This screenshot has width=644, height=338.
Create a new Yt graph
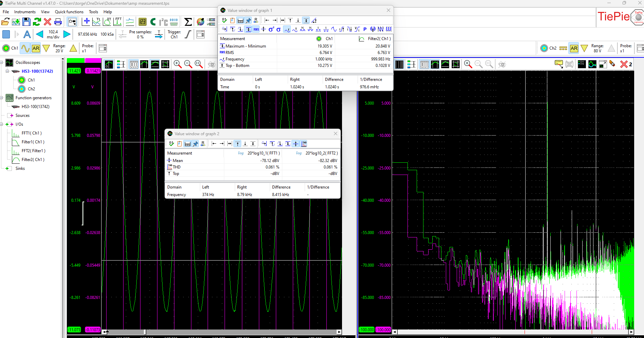[x=97, y=22]
